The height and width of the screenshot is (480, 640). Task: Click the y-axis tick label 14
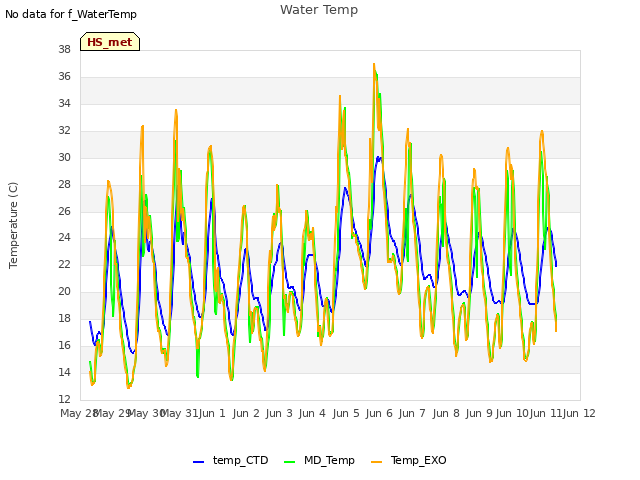[x=64, y=372]
